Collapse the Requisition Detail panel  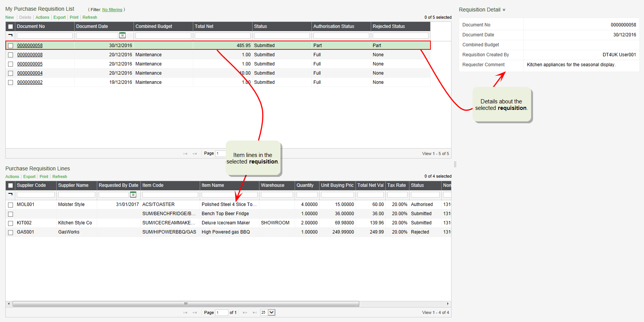pos(504,10)
